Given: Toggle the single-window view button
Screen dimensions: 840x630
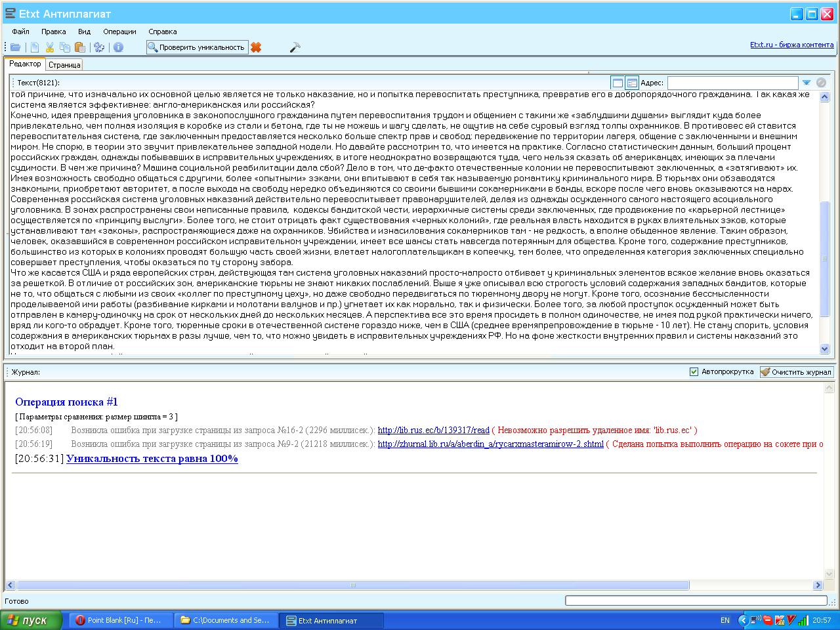Looking at the screenshot, I should click(x=617, y=83).
